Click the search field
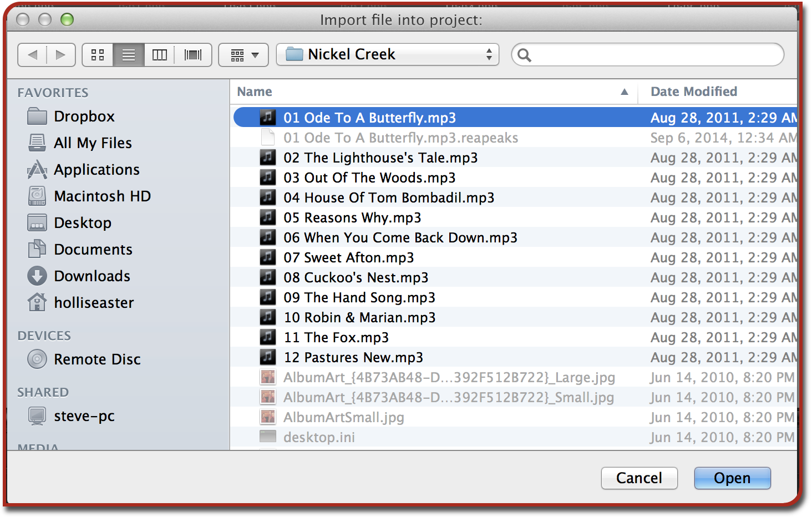The width and height of the screenshot is (812, 517). pos(648,54)
